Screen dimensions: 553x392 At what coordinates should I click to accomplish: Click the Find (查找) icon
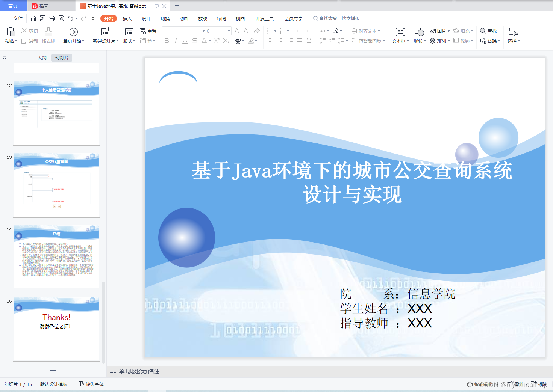(488, 31)
